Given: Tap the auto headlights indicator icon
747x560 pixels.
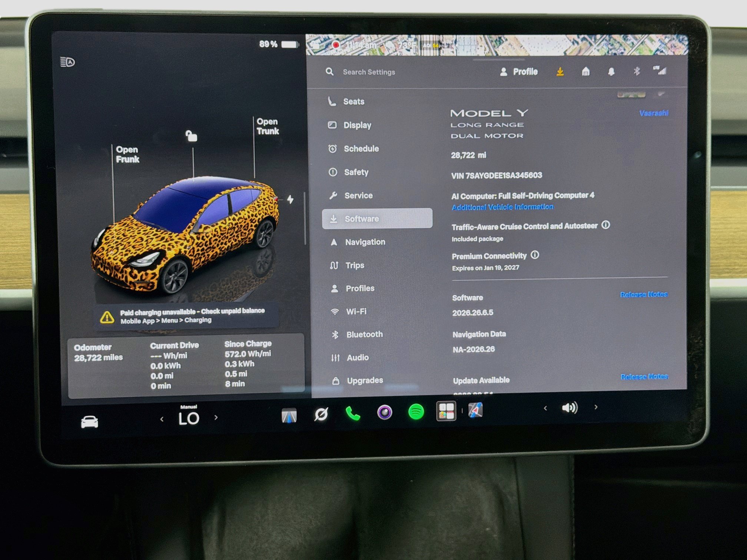Looking at the screenshot, I should tap(67, 62).
